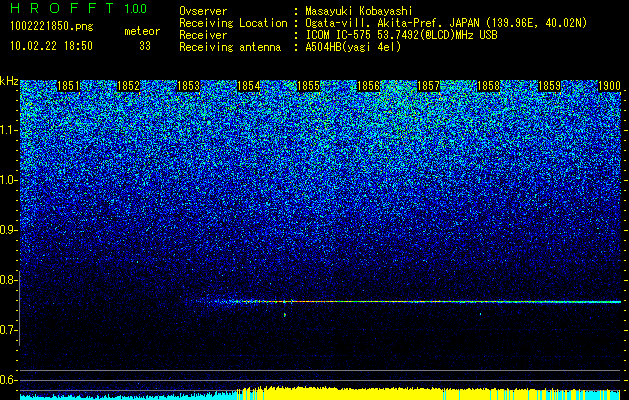The width and height of the screenshot is (629, 400).
Task: Click the 1900 time marker
Action: click(609, 86)
